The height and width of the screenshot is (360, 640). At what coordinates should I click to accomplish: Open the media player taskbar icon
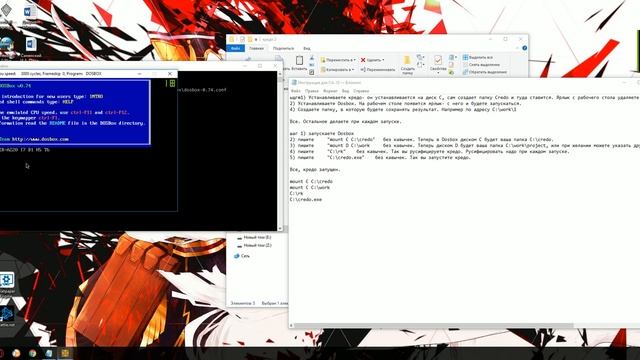click(16, 353)
